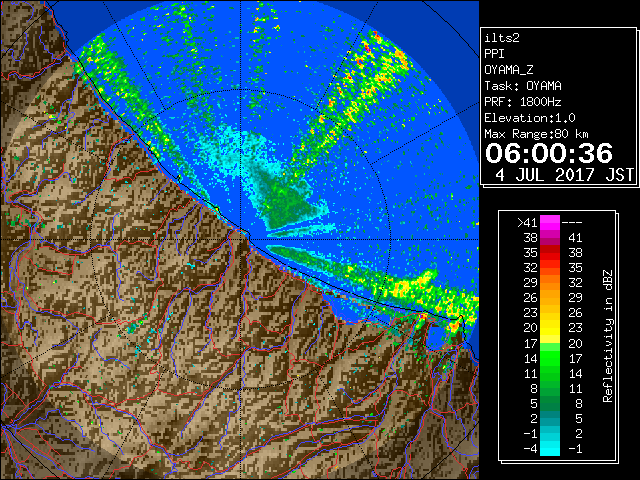Screen dimensions: 640x480
Task: Click the 'ilts2' label in info box
Action: [x=502, y=38]
